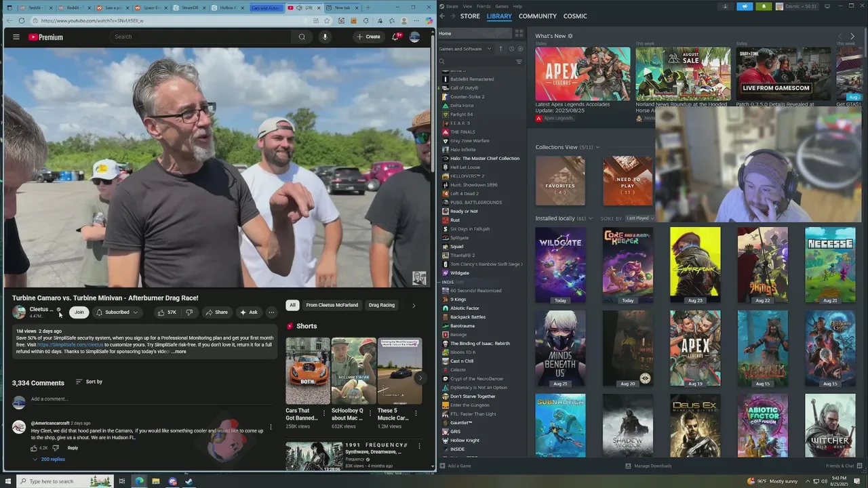This screenshot has height=488, width=868.
Task: Open the YouTube hamburger guide menu
Action: (x=16, y=37)
